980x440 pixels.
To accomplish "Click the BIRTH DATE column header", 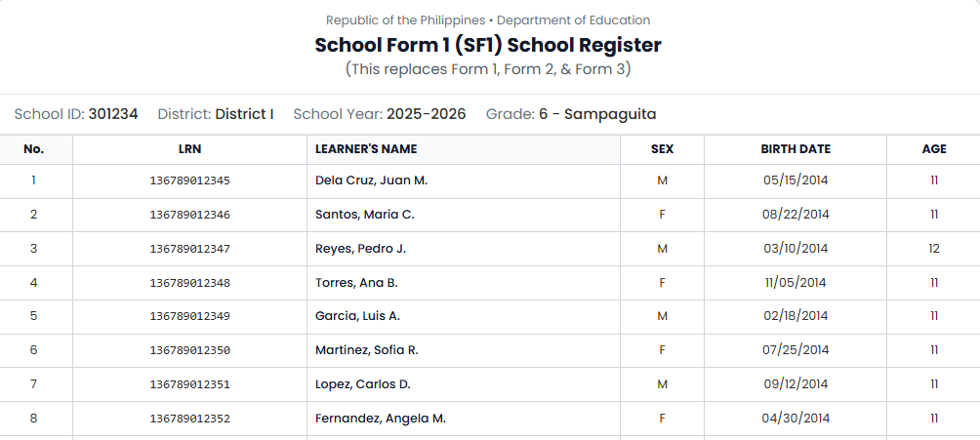I will click(796, 149).
